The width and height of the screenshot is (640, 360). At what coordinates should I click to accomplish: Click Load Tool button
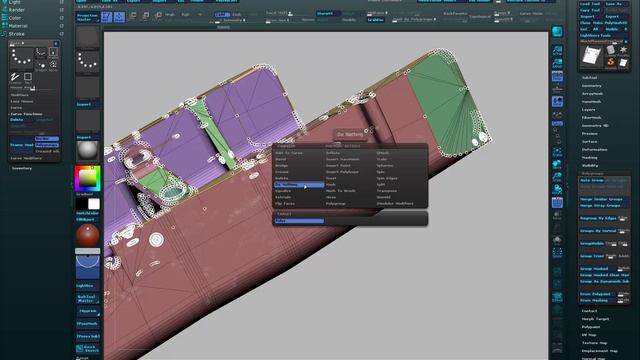[x=590, y=4]
